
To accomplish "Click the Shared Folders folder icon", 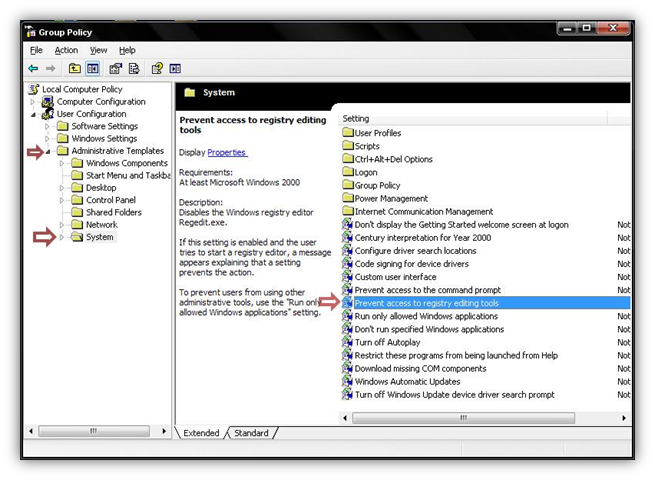I will click(x=77, y=212).
